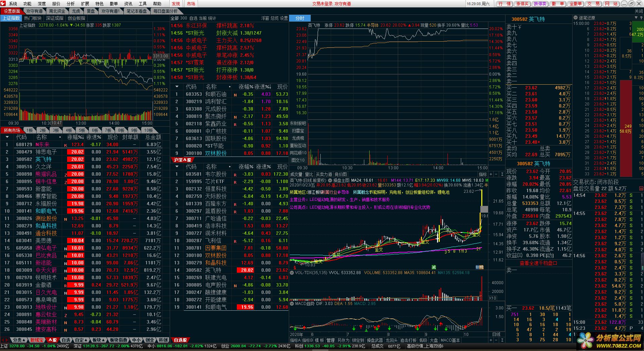This screenshot has width=644, height=351.
Task: Select the MACD基本 indicator tab
Action: pos(450,340)
